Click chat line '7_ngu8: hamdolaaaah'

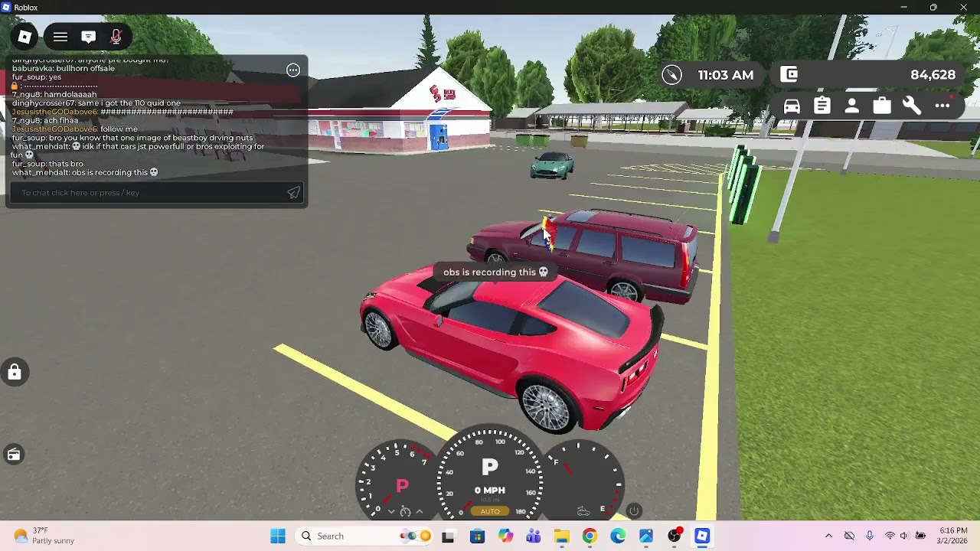tap(54, 94)
